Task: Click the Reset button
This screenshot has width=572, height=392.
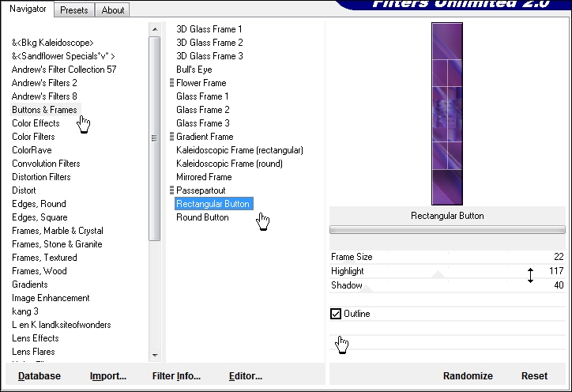Action: 534,376
